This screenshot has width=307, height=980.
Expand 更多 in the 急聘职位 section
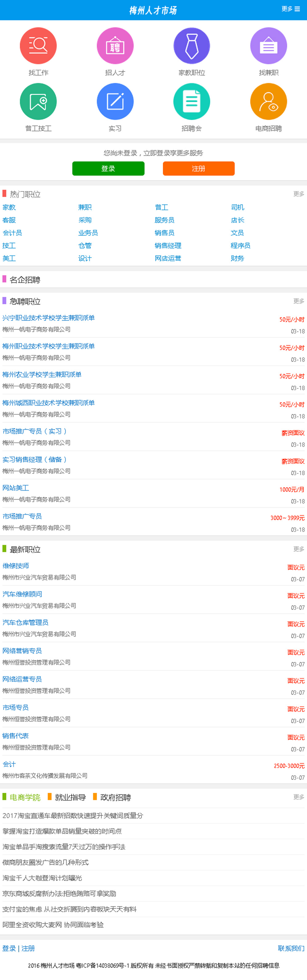299,301
